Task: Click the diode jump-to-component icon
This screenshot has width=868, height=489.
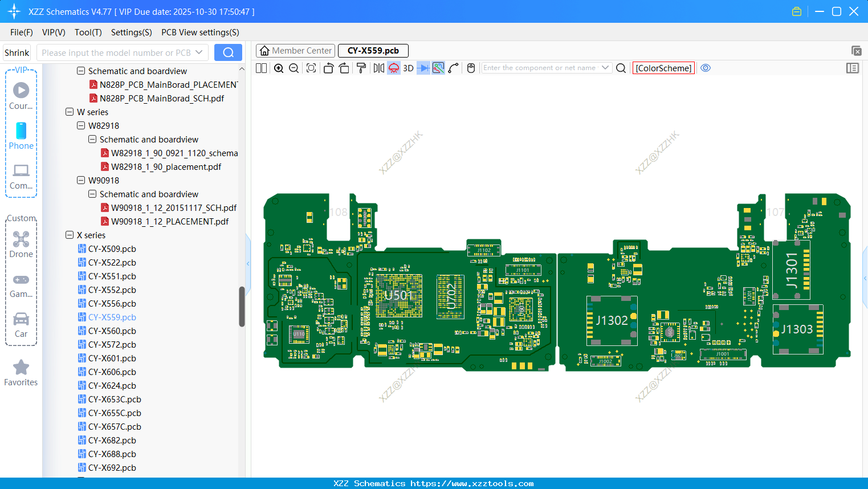Action: point(423,68)
